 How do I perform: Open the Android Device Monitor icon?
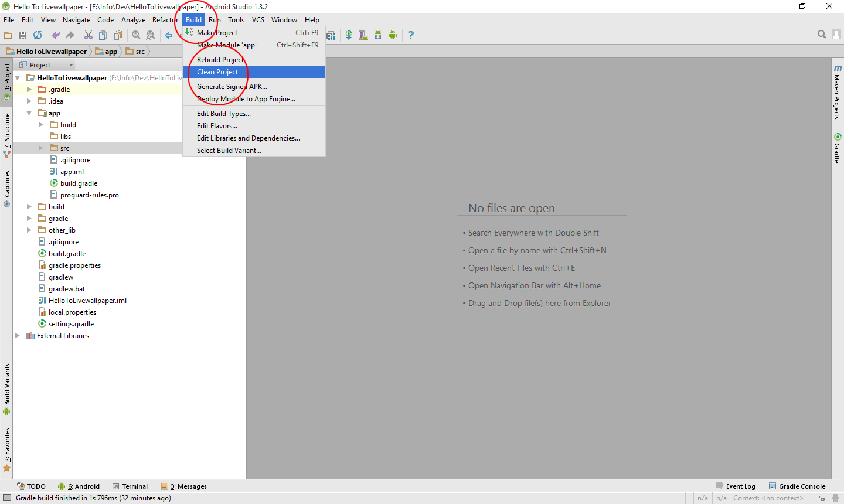pos(393,35)
